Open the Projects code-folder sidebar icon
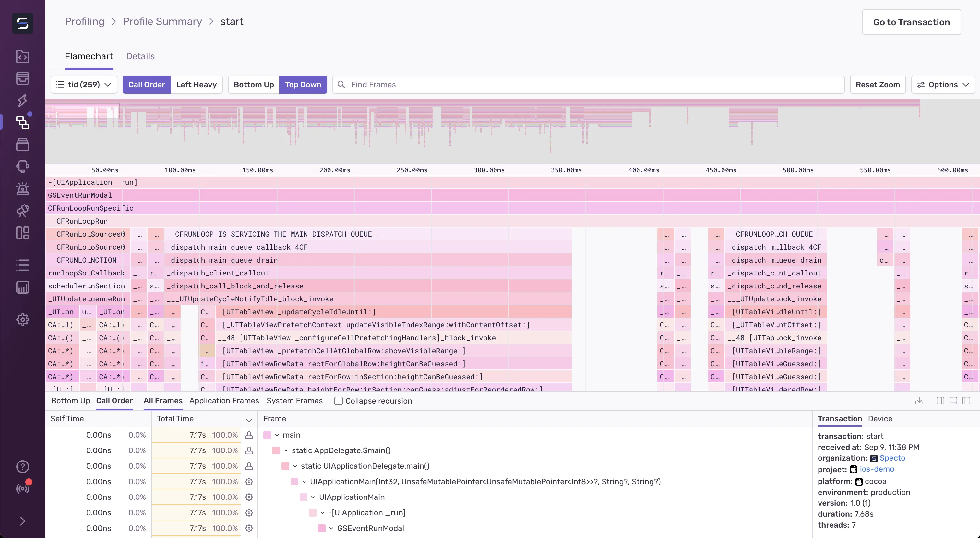 point(22,56)
